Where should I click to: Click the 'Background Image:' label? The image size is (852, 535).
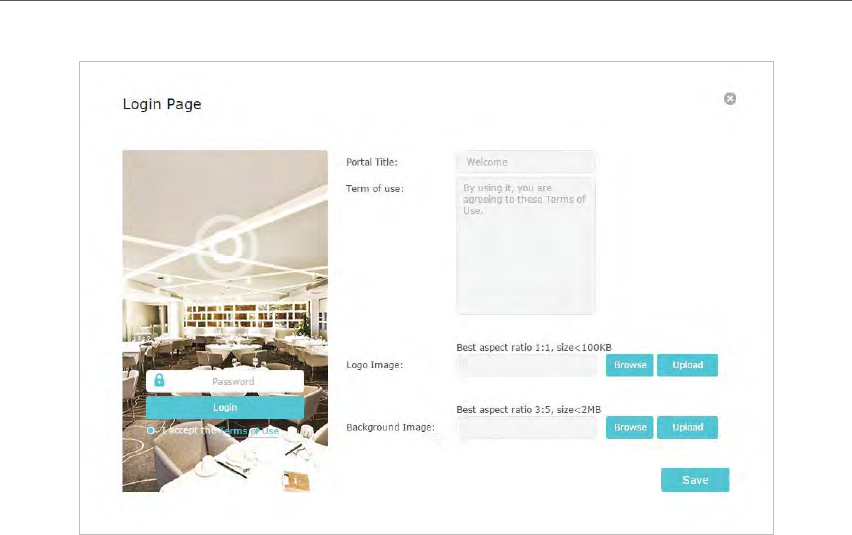390,427
